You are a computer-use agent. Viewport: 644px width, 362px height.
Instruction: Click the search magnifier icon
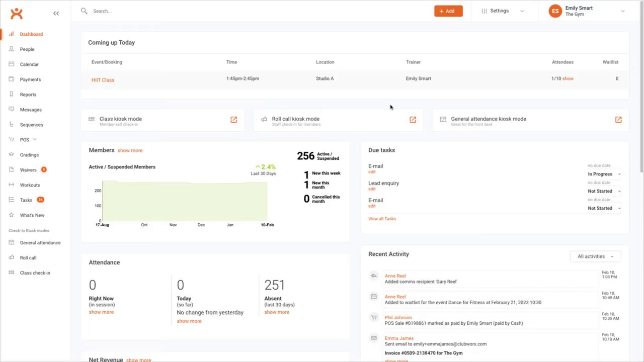coord(84,11)
